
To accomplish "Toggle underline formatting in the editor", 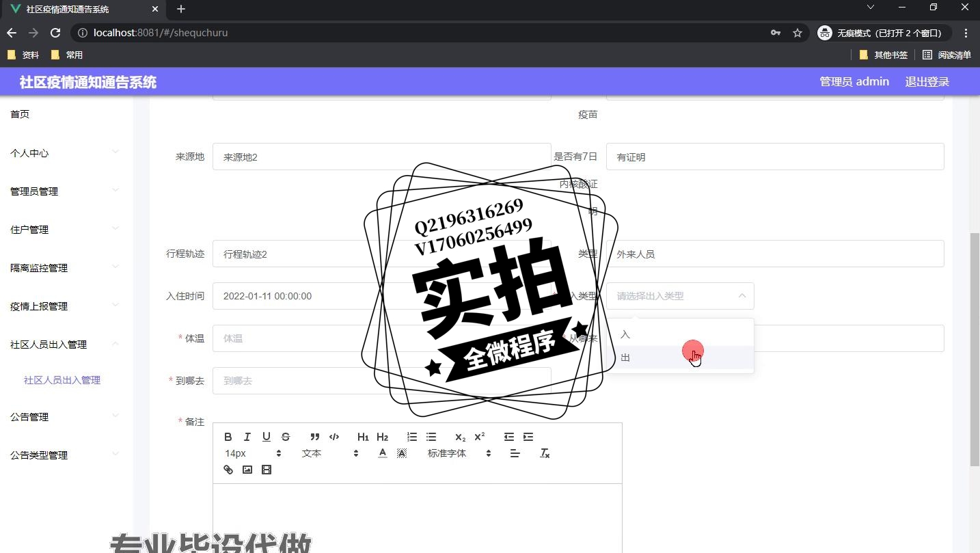I will click(x=267, y=437).
